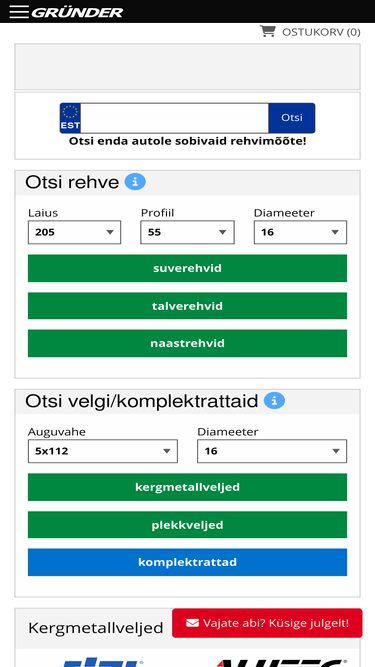The image size is (375, 667).
Task: Open the Profiil dropdown
Action: click(187, 232)
